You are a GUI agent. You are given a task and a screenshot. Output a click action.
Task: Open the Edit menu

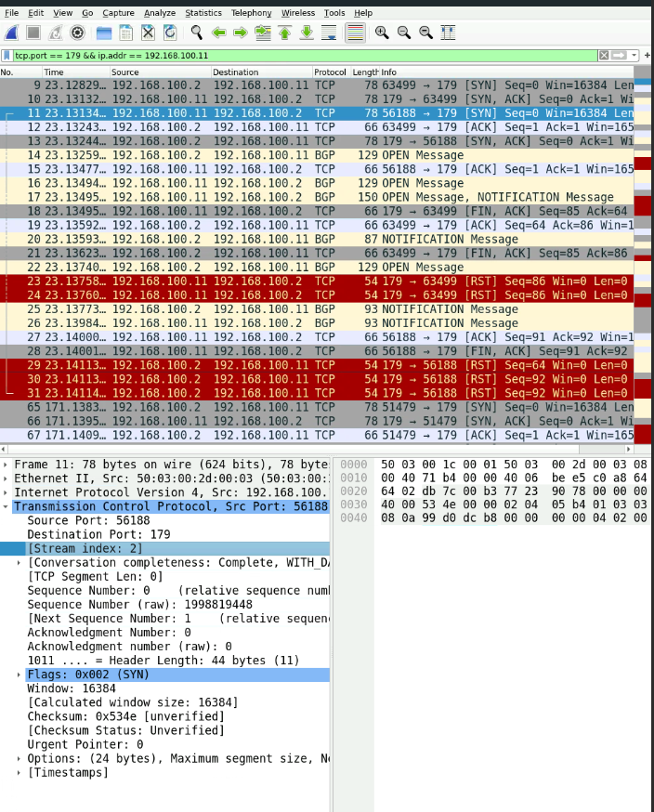(35, 13)
